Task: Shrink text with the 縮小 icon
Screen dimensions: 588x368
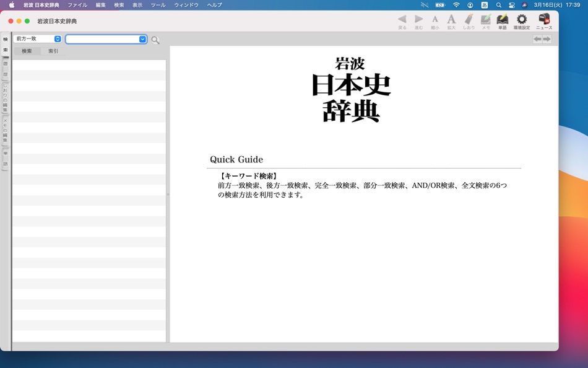Action: [435, 22]
